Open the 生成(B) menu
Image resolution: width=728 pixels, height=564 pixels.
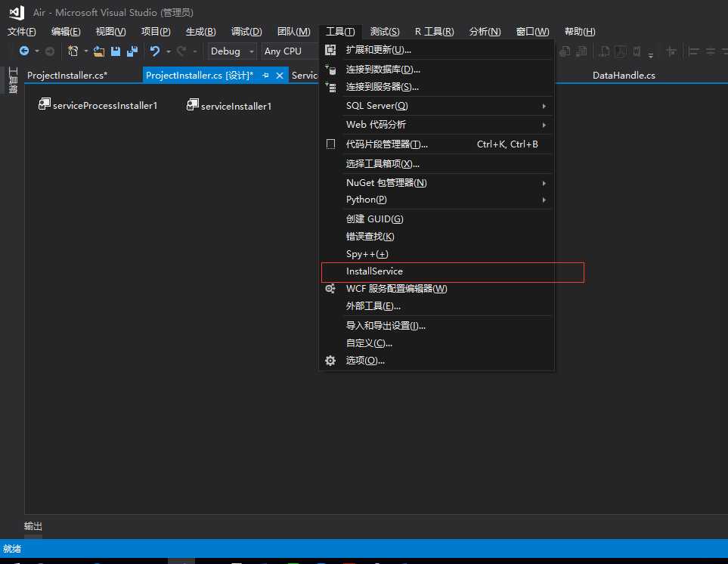(x=200, y=32)
